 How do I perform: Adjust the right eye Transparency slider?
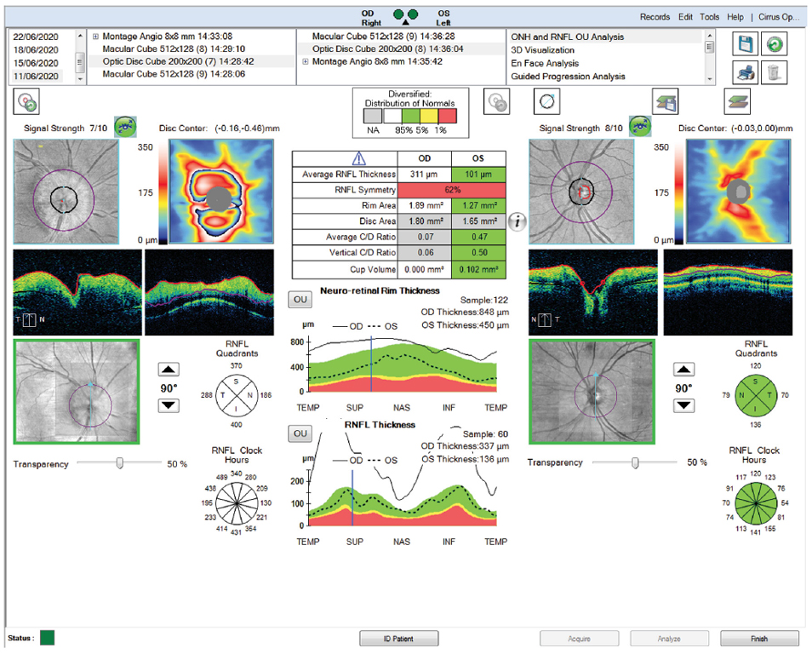point(120,463)
